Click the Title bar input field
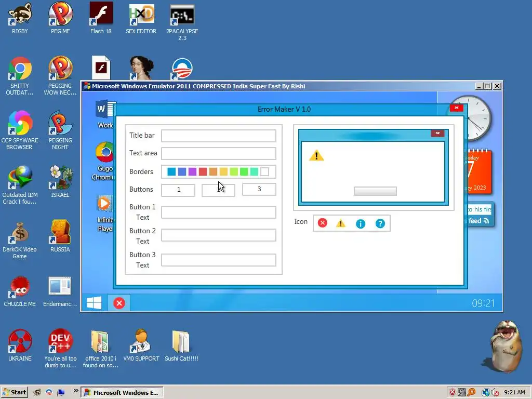 (x=219, y=136)
